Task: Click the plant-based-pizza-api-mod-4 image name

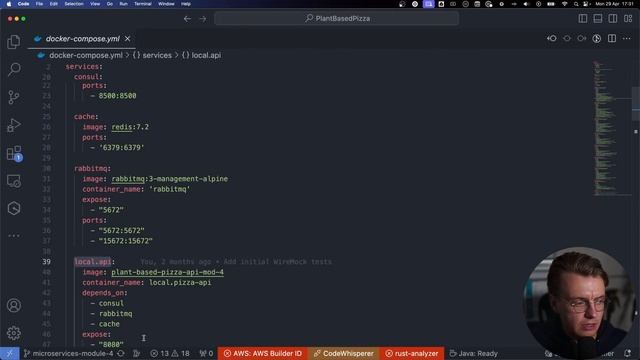Action: coord(167,272)
